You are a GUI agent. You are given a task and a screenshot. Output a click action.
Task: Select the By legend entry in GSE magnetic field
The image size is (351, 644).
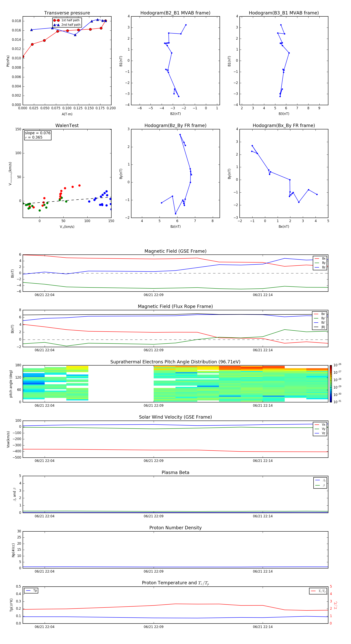click(320, 263)
